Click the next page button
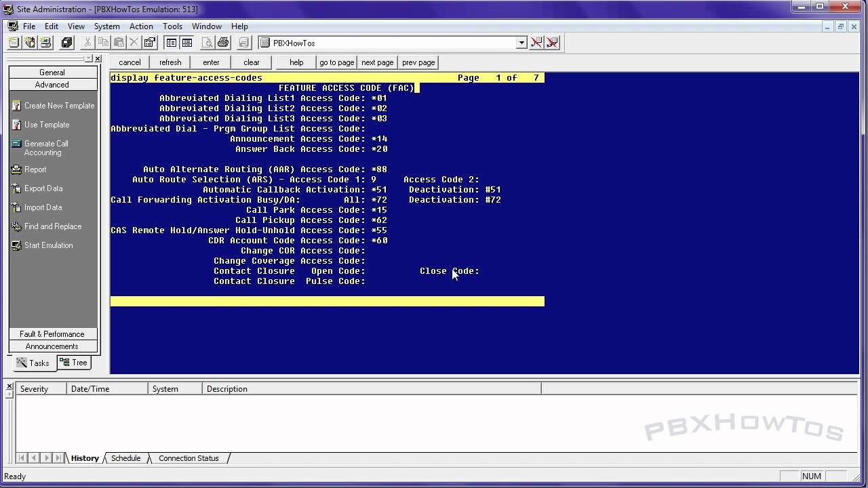868x488 pixels. point(378,62)
